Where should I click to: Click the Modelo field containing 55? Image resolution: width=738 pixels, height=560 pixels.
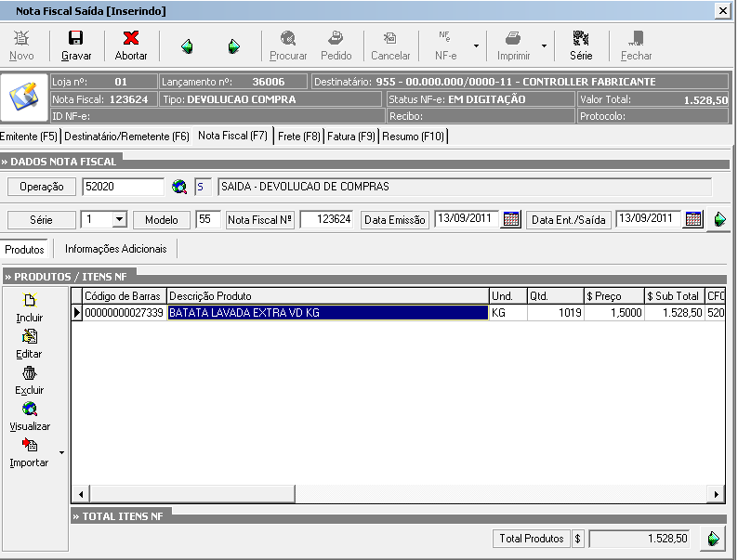(x=207, y=219)
